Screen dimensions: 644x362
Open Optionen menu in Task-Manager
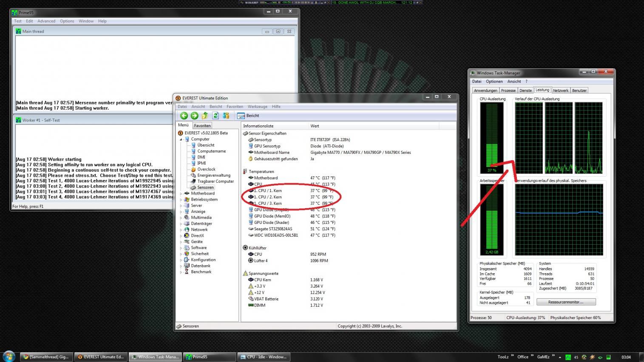[494, 81]
